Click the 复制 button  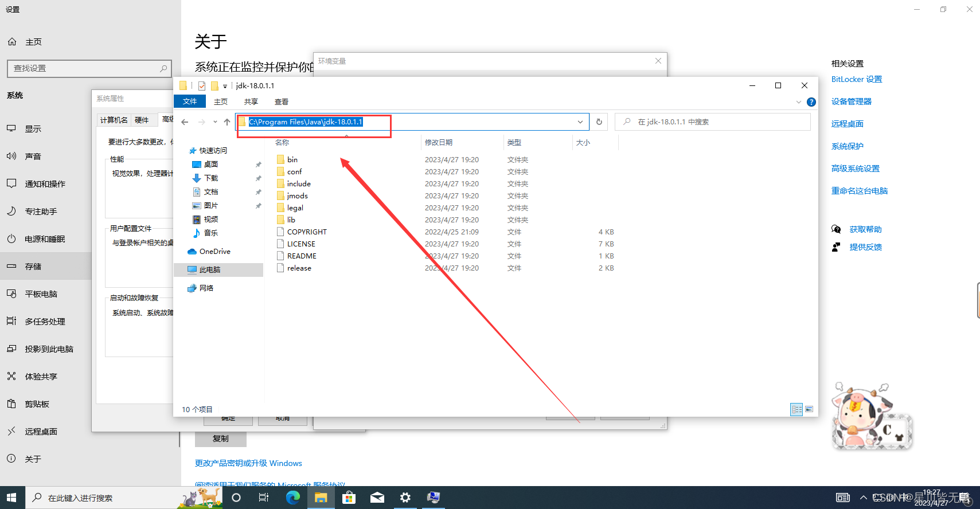tap(221, 438)
